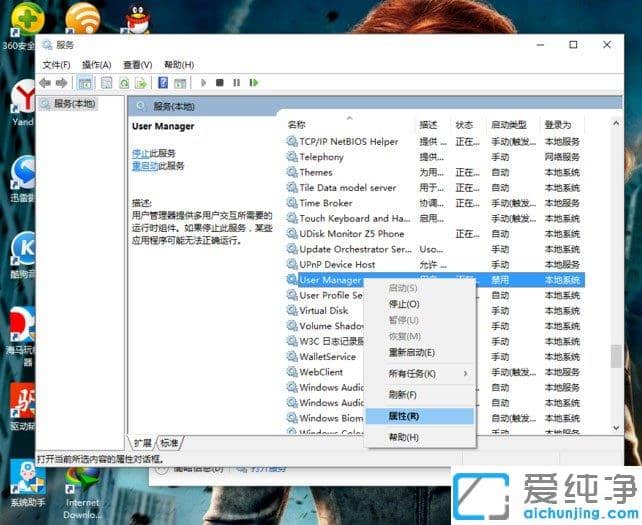Screen dimensions: 642x525
Task: Sort by the 描述 column header
Action: click(428, 124)
